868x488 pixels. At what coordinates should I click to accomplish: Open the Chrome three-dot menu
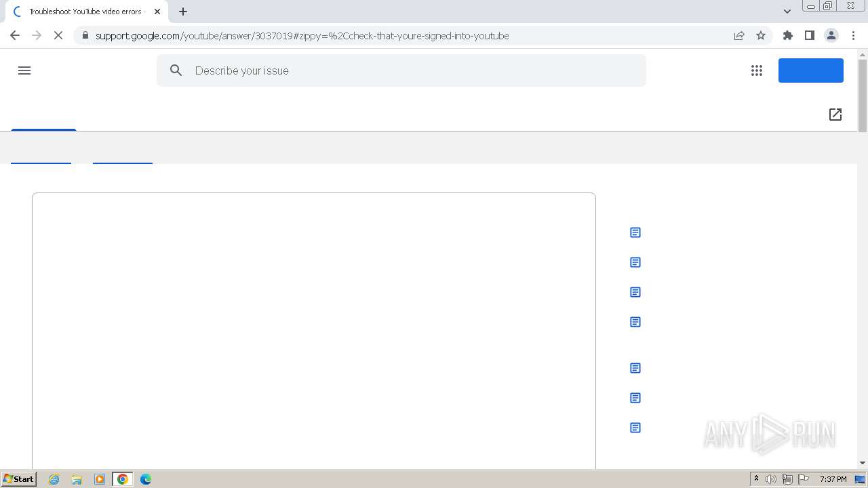854,35
